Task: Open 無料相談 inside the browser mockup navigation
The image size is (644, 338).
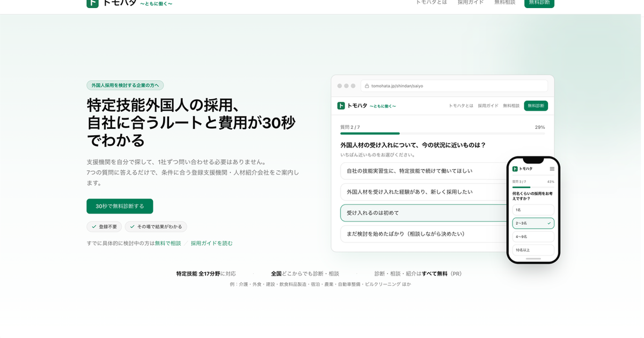Action: [511, 106]
